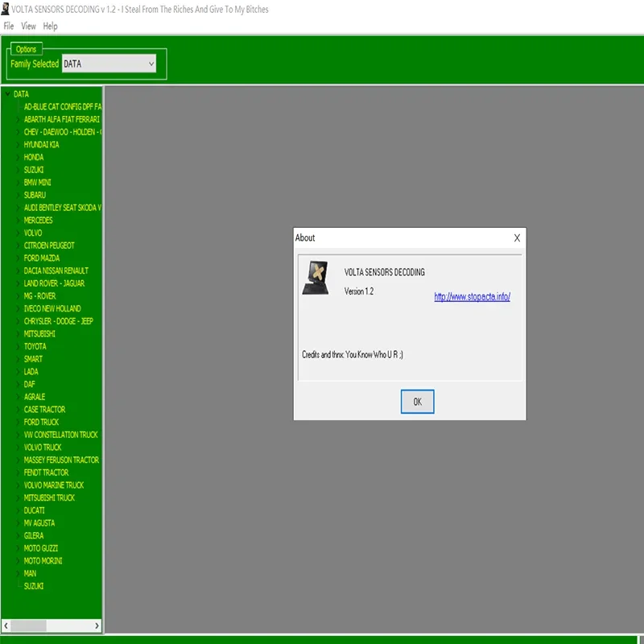Open the View menu
This screenshot has width=644, height=644.
[x=28, y=27]
